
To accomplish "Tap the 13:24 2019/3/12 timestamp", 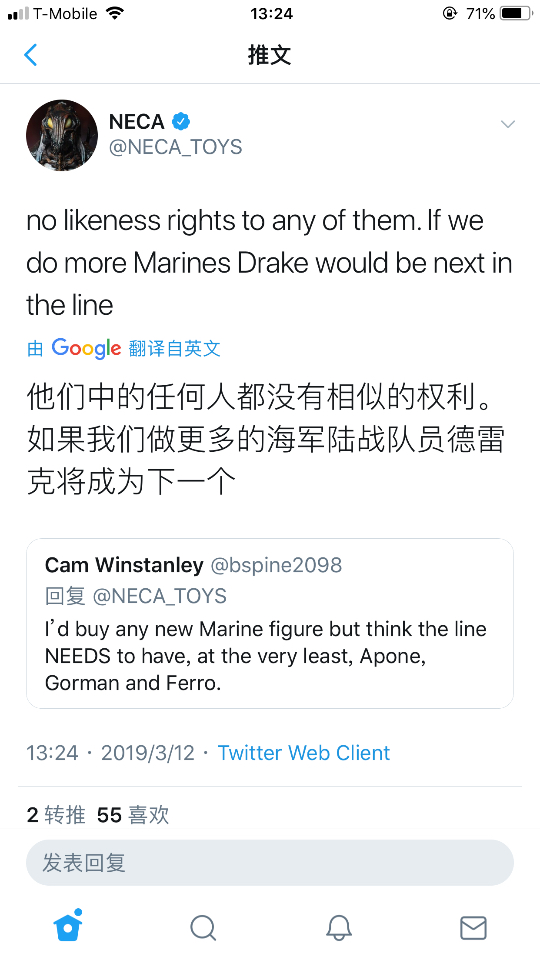I will click(110, 752).
